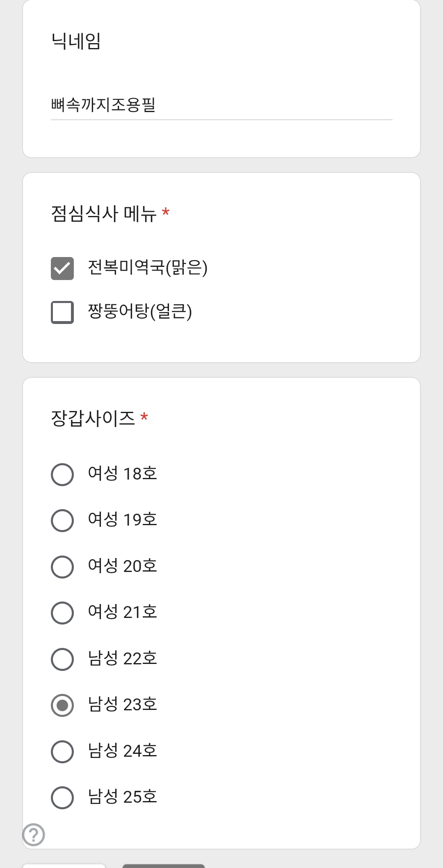This screenshot has height=868, width=443.
Task: Open the help question mark icon
Action: tap(34, 834)
